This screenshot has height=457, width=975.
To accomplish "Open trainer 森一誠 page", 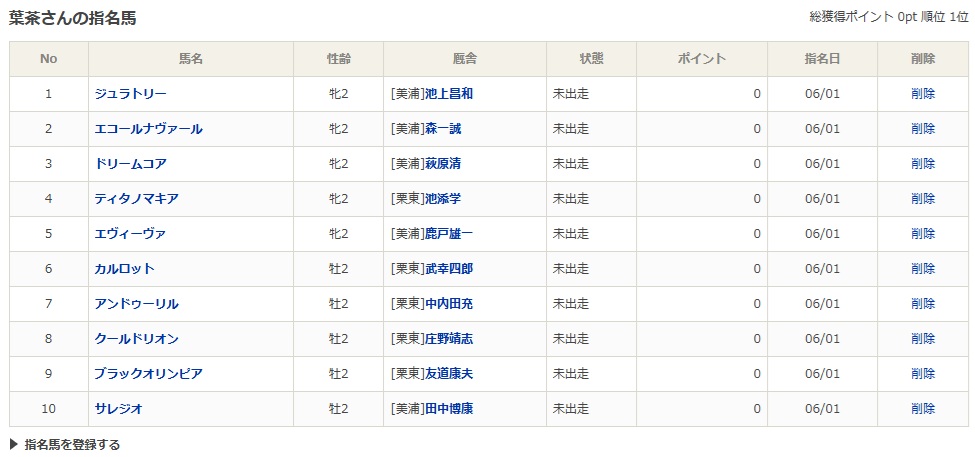I will [443, 129].
